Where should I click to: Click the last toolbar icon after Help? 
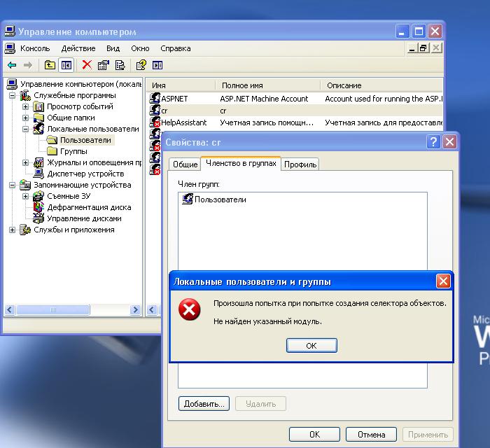(157, 65)
